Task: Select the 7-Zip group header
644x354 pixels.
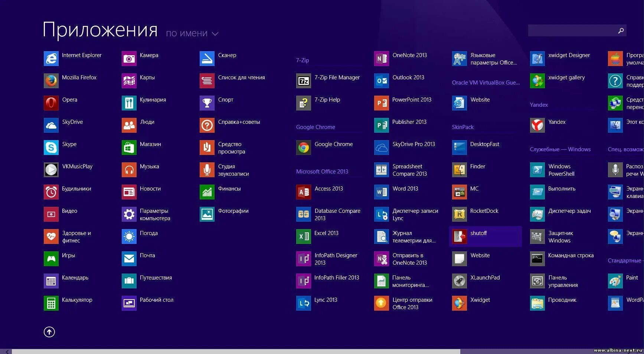Action: click(302, 60)
